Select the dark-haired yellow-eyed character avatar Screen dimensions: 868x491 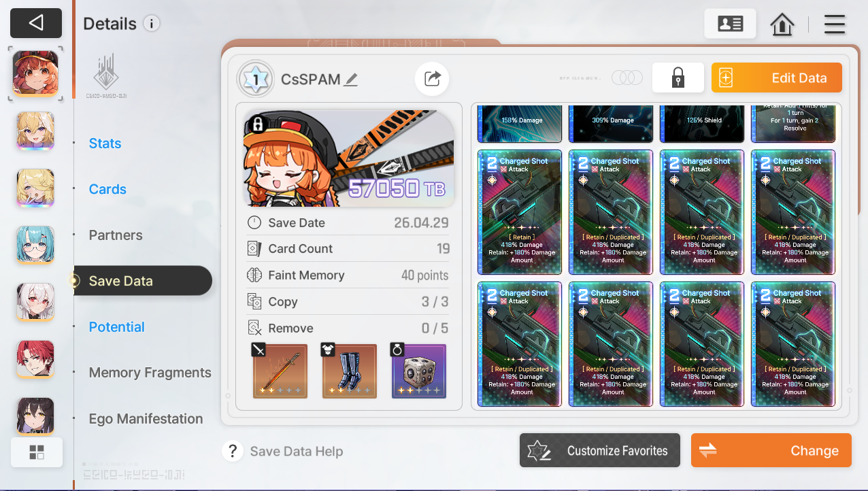[x=35, y=416]
